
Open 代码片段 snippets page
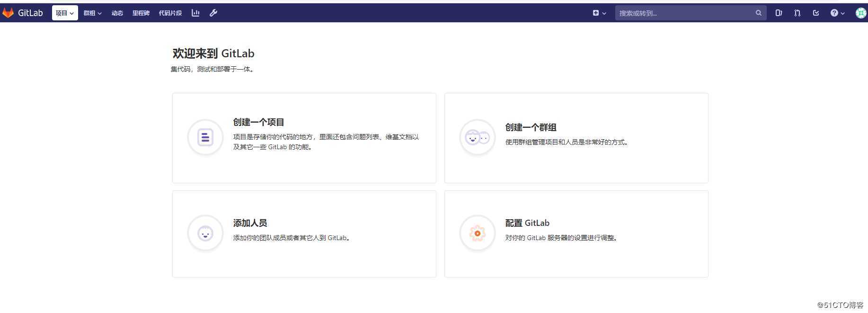170,13
